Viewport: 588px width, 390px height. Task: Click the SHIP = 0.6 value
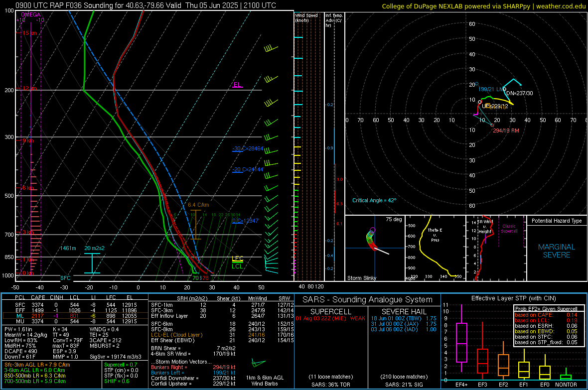click(x=117, y=381)
